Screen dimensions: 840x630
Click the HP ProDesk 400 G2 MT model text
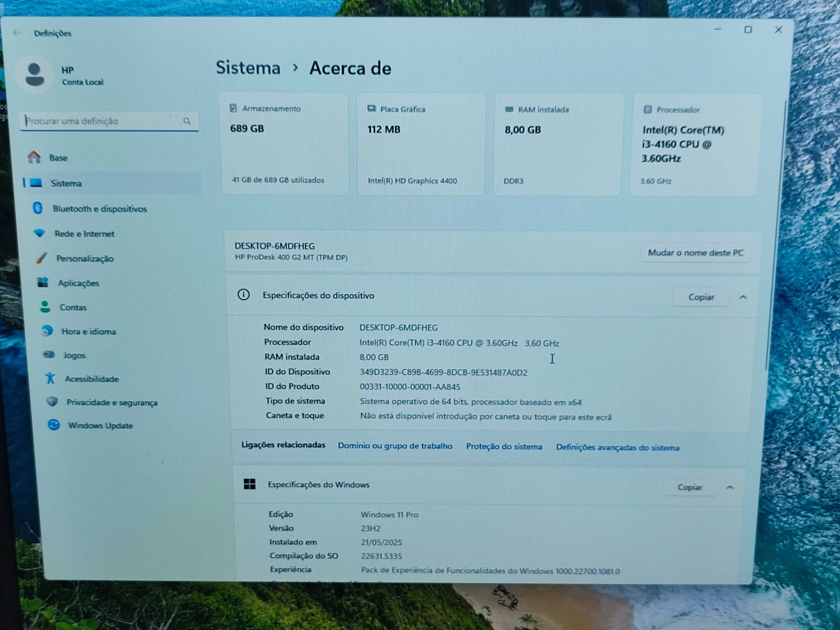coord(291,257)
